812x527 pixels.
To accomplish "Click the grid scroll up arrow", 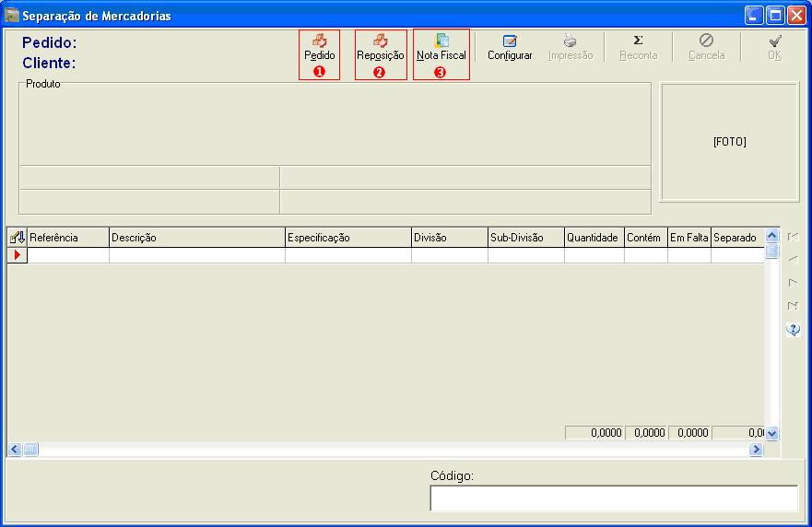I will 771,236.
